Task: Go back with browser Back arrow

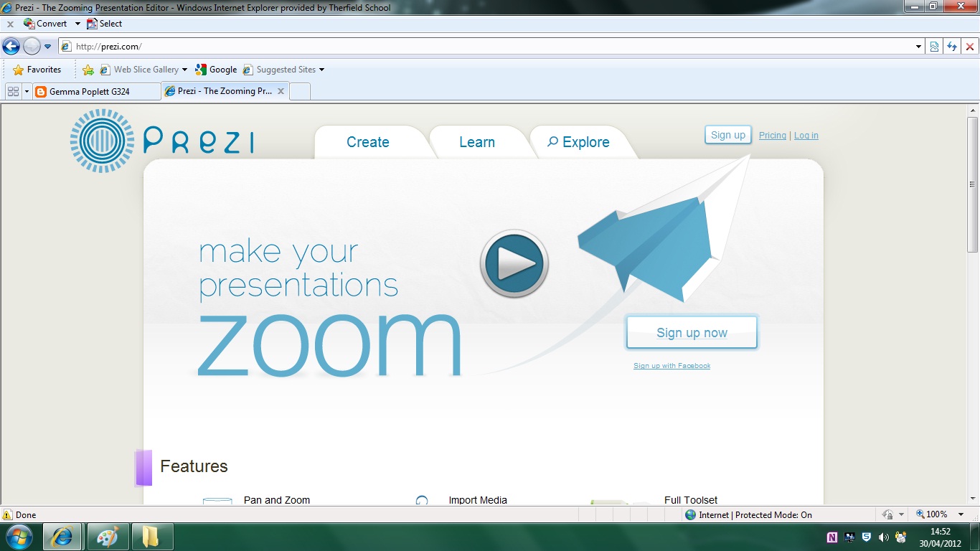Action: pyautogui.click(x=11, y=47)
